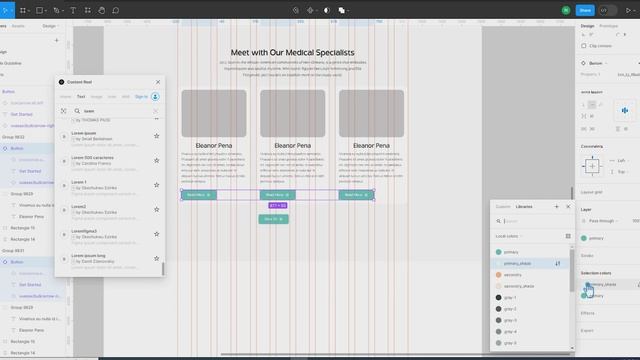Select the Move tool in toolbar
This screenshot has height=360, width=640.
pos(5,10)
